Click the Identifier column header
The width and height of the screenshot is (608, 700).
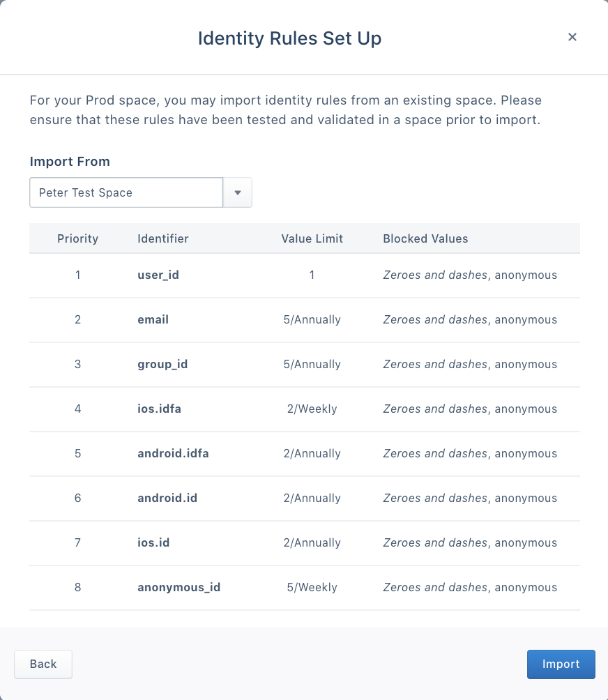point(162,238)
